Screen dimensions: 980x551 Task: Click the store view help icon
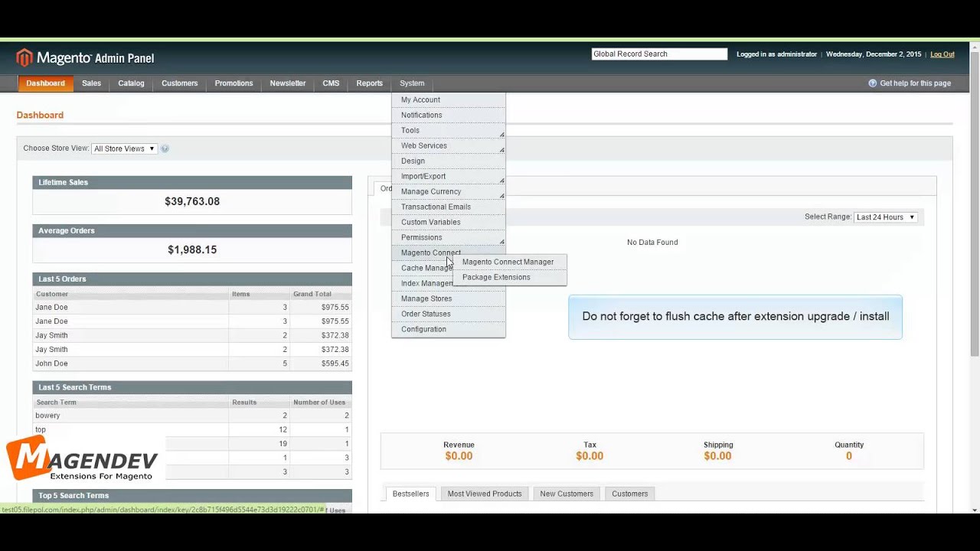point(165,148)
